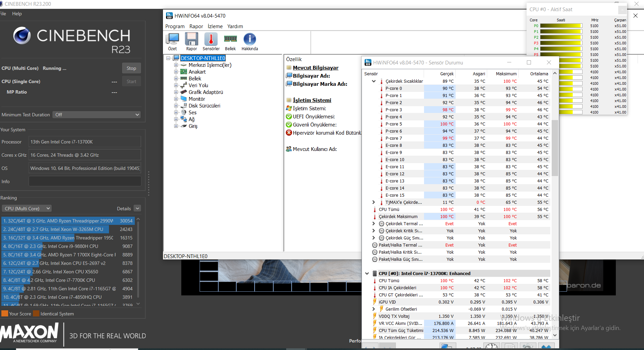Expand the TjMAX'e Çekirde... sensor row

coord(374,202)
